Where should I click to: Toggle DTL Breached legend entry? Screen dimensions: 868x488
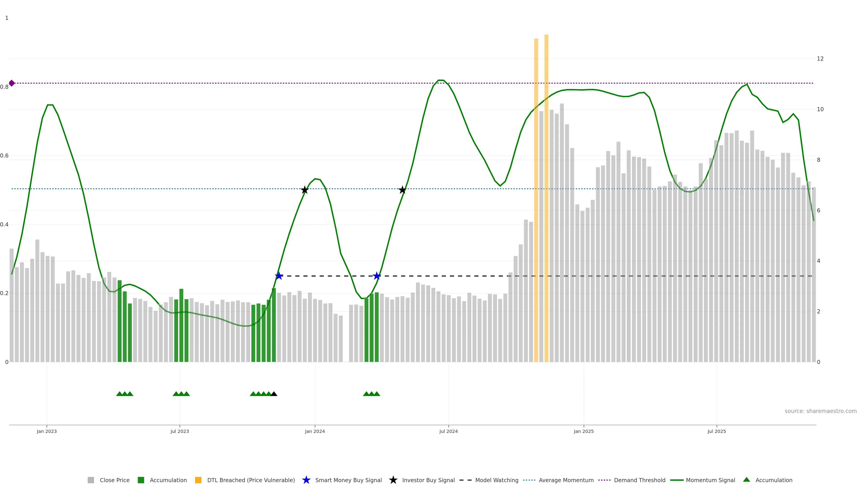click(x=251, y=480)
